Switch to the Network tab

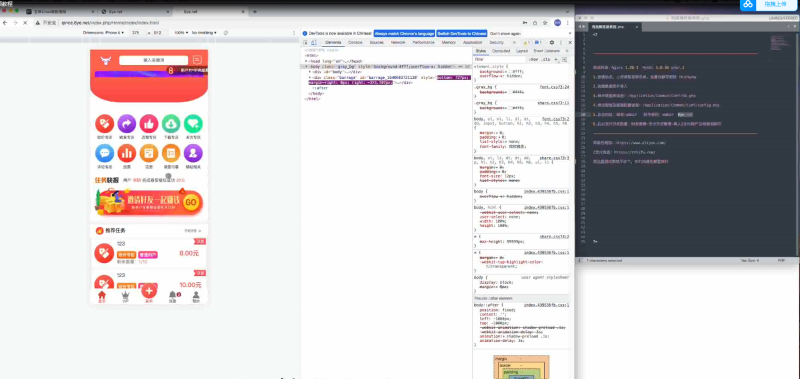pyautogui.click(x=398, y=42)
